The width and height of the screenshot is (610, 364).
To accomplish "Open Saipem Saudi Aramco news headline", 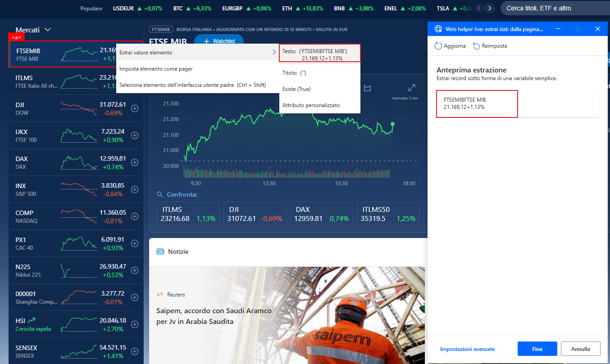I will pyautogui.click(x=214, y=316).
